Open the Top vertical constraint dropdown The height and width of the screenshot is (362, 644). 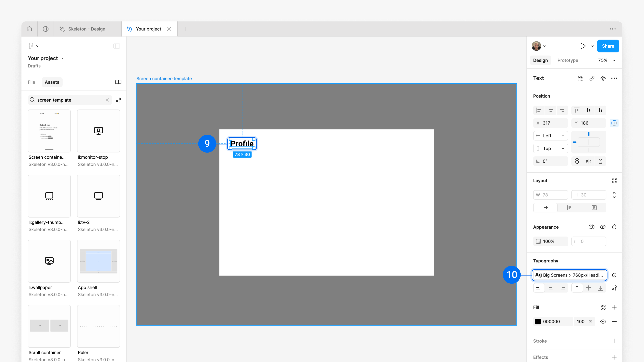click(x=550, y=148)
